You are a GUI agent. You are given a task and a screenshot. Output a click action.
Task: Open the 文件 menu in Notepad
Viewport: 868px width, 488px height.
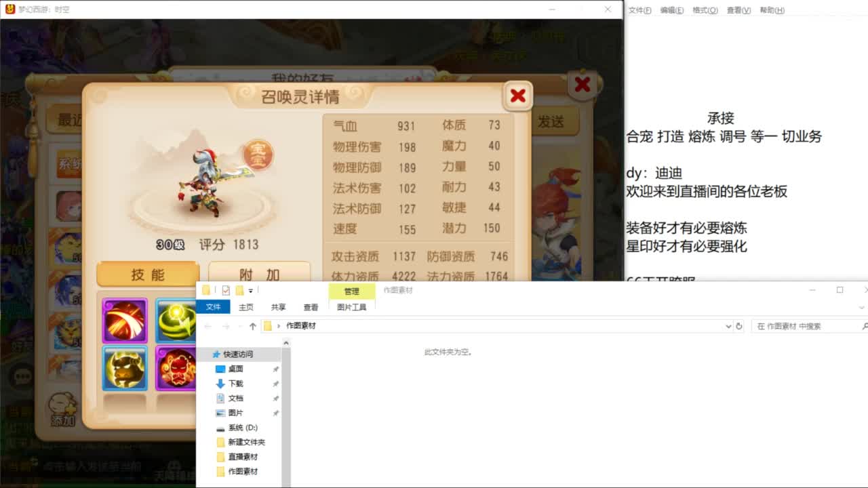point(639,10)
